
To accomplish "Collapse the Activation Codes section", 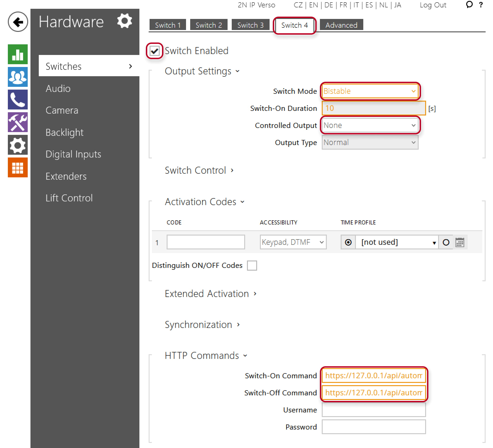I will coord(204,202).
